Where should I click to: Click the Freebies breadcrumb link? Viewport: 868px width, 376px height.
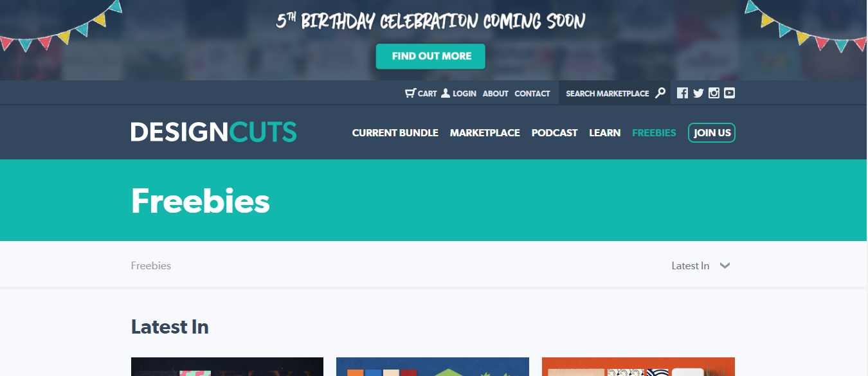[150, 265]
